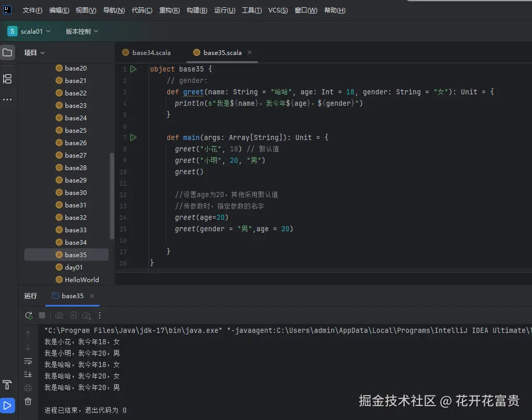This screenshot has height=420, width=532.
Task: Click the camera screenshot icon in run toolbar
Action: pyautogui.click(x=59, y=316)
